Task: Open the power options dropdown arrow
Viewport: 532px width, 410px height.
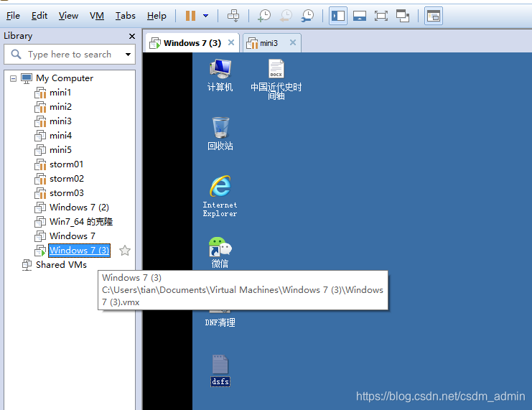Action: pyautogui.click(x=205, y=16)
